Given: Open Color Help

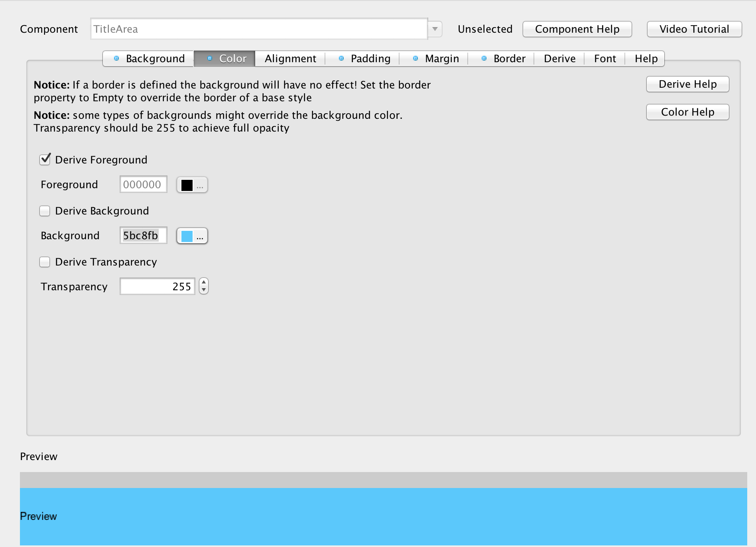Looking at the screenshot, I should 687,112.
